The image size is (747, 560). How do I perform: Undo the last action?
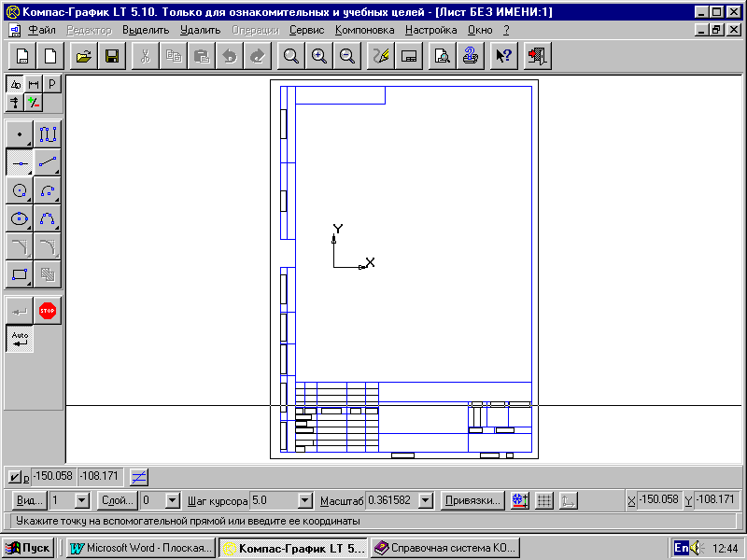[x=230, y=56]
